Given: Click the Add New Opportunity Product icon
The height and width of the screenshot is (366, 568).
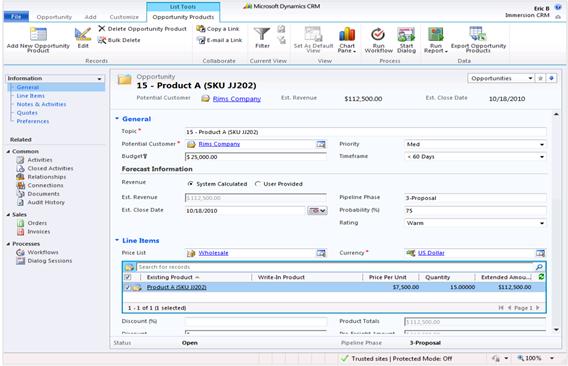Looking at the screenshot, I should coord(38,34).
